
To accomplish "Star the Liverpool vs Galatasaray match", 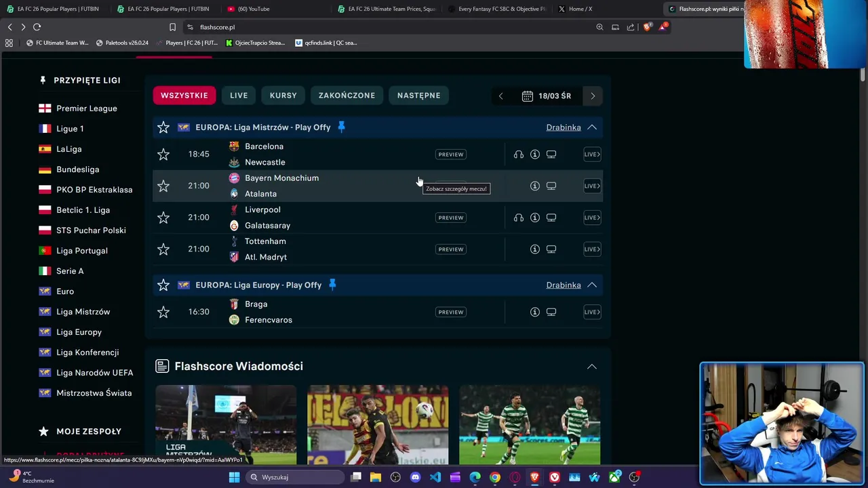I will [x=163, y=218].
